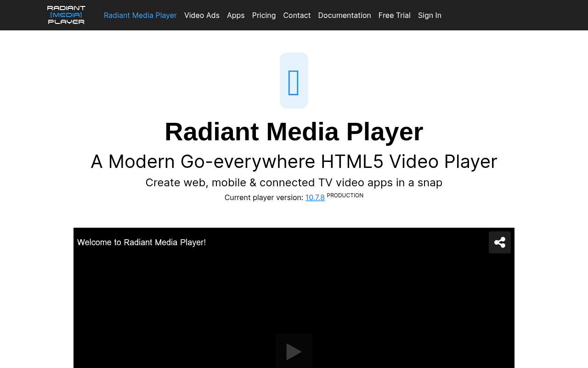Click the blue placeholder icon above the title
Viewport: 588px width, 368px height.
pos(294,80)
